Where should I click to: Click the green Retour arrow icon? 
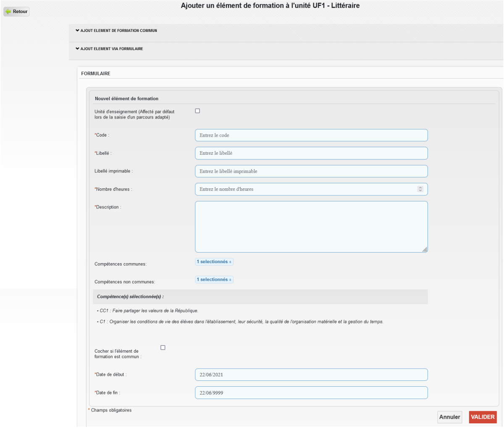click(x=8, y=12)
